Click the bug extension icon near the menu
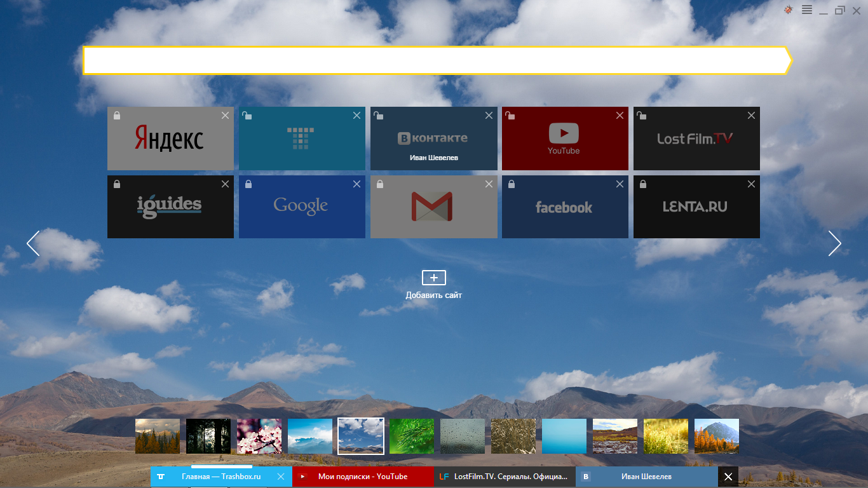868x488 pixels. (x=789, y=10)
